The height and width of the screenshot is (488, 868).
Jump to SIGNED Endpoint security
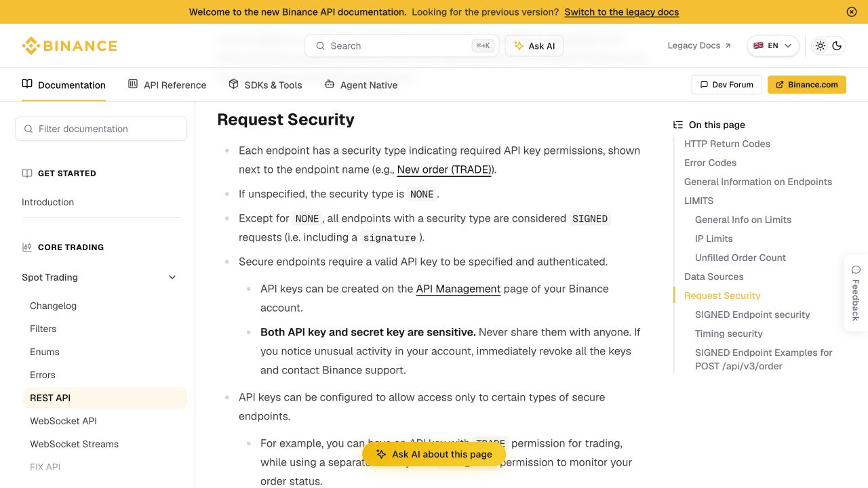point(753,314)
